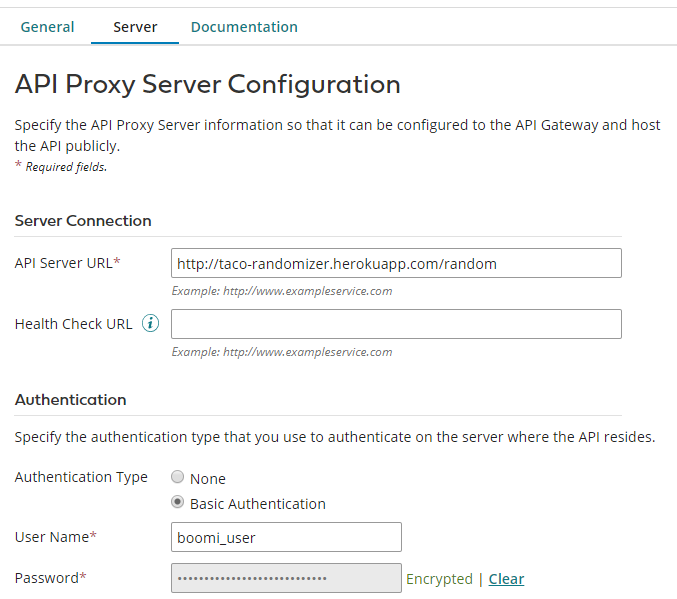
Task: Click the masked Password field
Action: pyautogui.click(x=286, y=578)
